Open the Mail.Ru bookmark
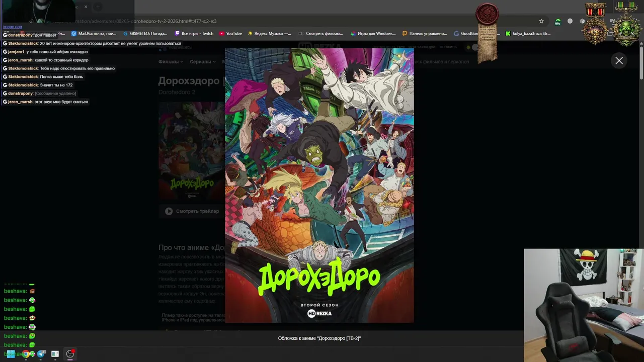644x362 pixels. [94, 34]
